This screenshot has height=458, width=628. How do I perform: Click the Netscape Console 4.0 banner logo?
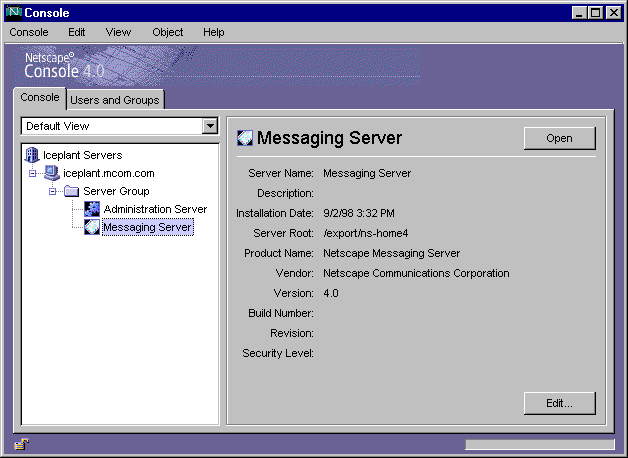(x=64, y=66)
